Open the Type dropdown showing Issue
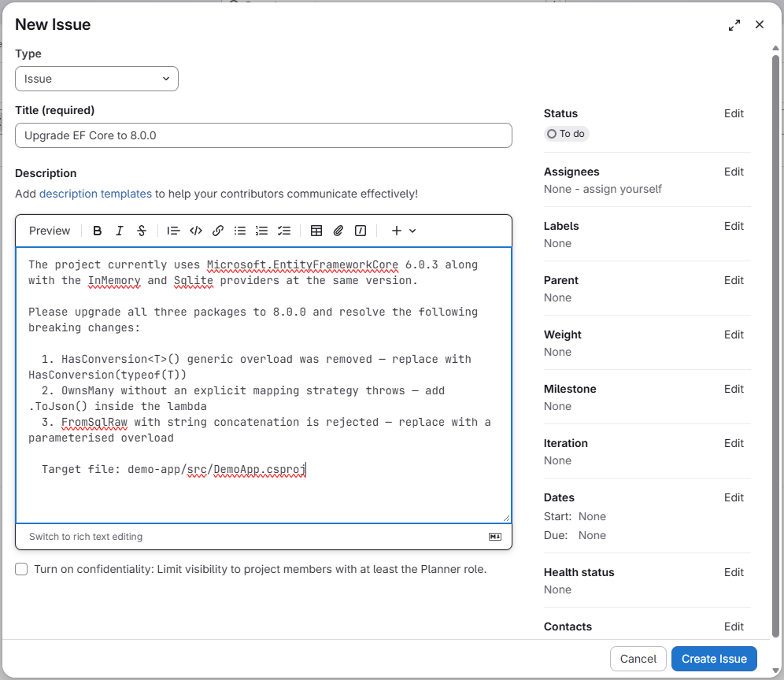The width and height of the screenshot is (784, 680). [x=97, y=79]
